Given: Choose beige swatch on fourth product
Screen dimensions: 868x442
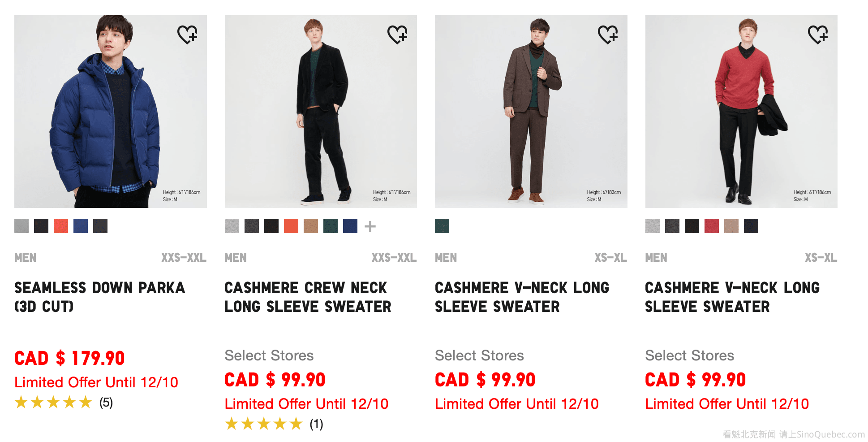Looking at the screenshot, I should coord(731,226).
